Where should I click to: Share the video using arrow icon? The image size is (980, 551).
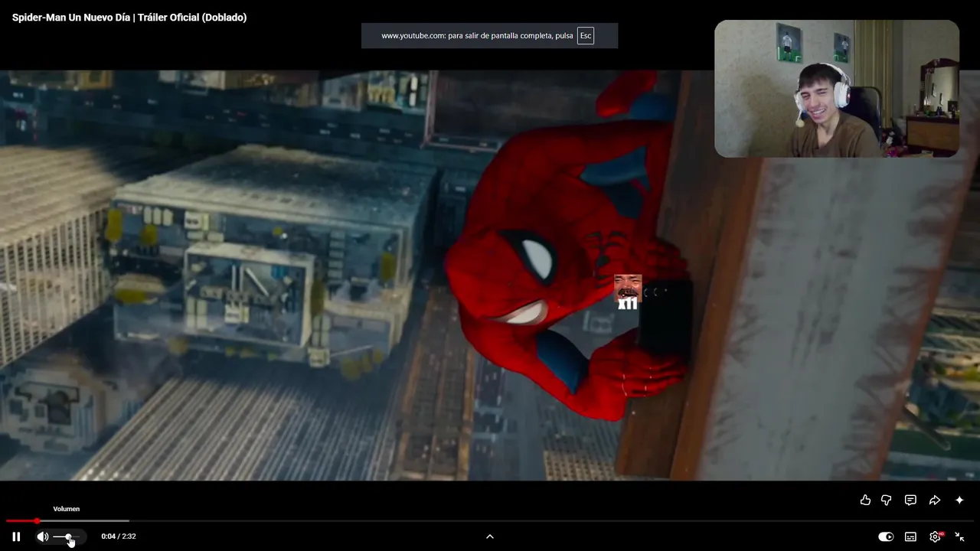click(x=935, y=500)
